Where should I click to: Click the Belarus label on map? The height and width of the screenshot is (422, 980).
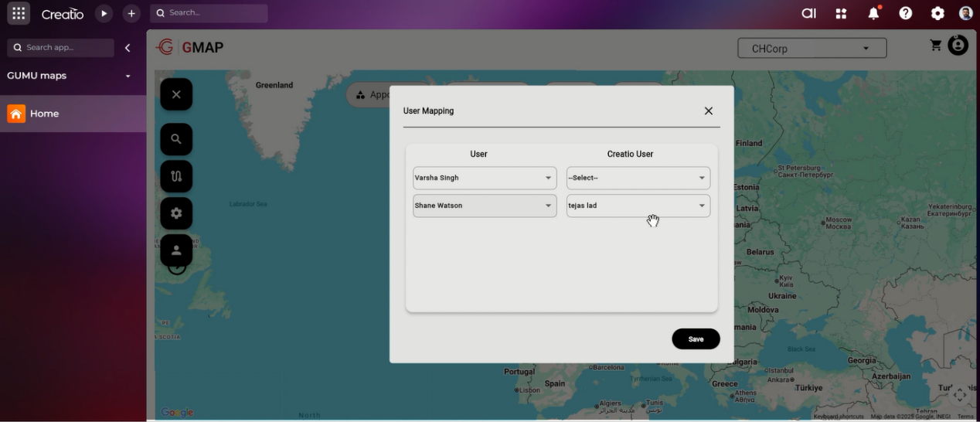tap(761, 252)
